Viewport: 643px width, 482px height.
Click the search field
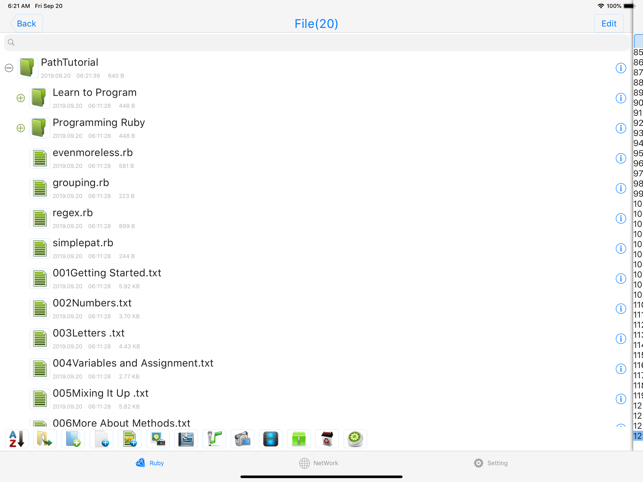click(316, 43)
